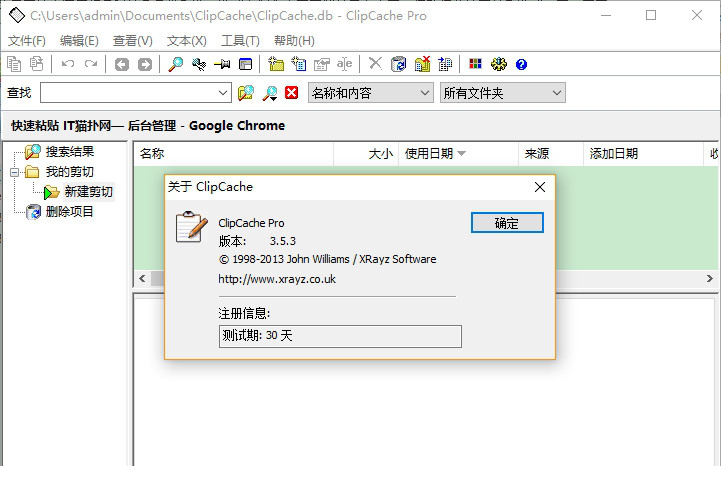Screen dimensions: 721x484
Task: Click the clipboard pencil icon in About dialog
Action: click(191, 227)
